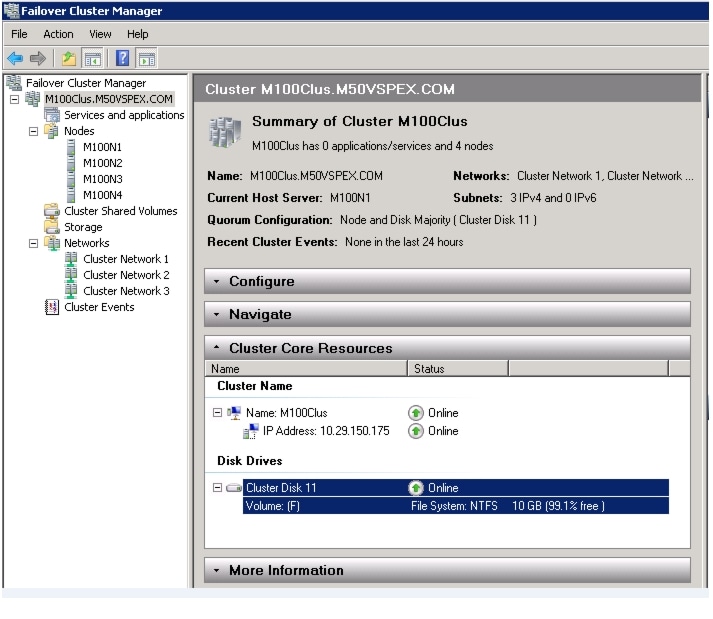Image resolution: width=713 pixels, height=619 pixels.
Task: Click Cluster Network 1, Cluster Network... value
Action: pos(605,176)
